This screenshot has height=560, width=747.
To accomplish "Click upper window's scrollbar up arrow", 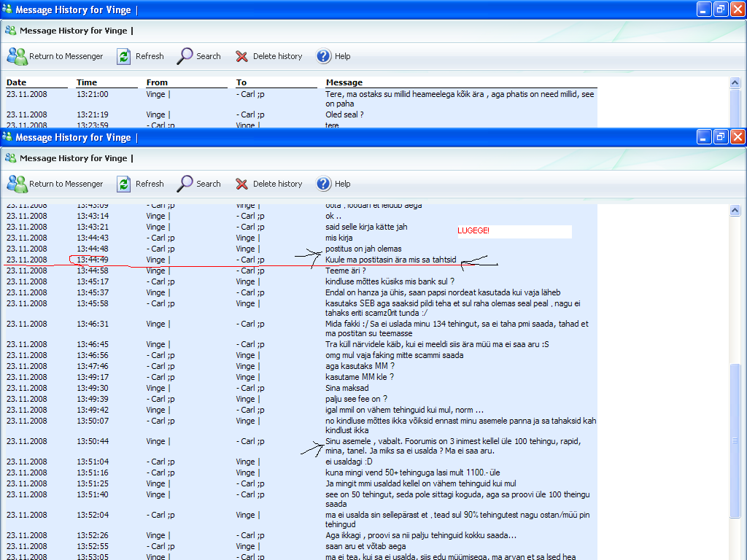I will 735,83.
